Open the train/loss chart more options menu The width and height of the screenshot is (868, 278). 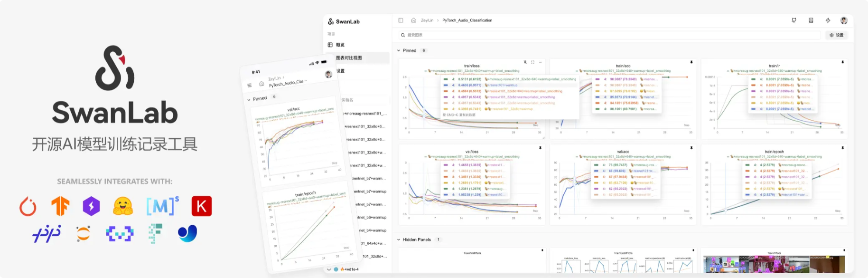540,62
